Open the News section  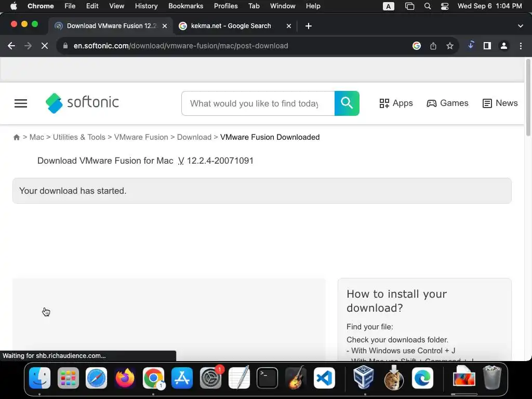click(x=500, y=103)
